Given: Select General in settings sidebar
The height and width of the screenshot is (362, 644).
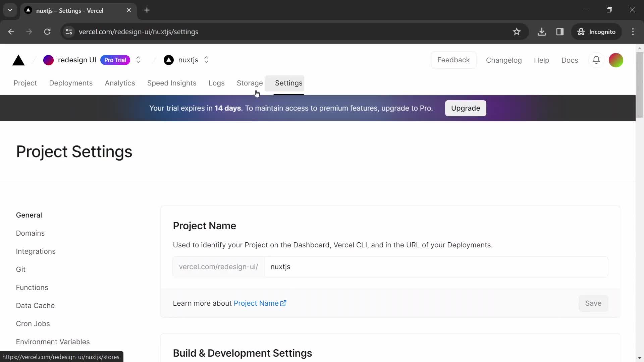Looking at the screenshot, I should (29, 215).
